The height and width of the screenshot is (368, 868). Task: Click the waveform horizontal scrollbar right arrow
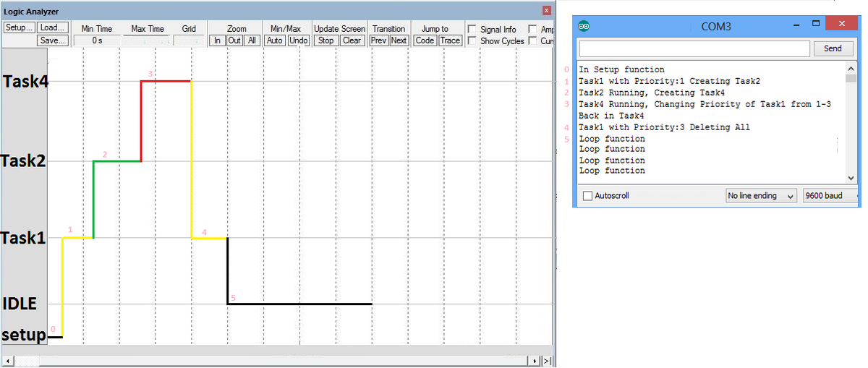coord(535,360)
